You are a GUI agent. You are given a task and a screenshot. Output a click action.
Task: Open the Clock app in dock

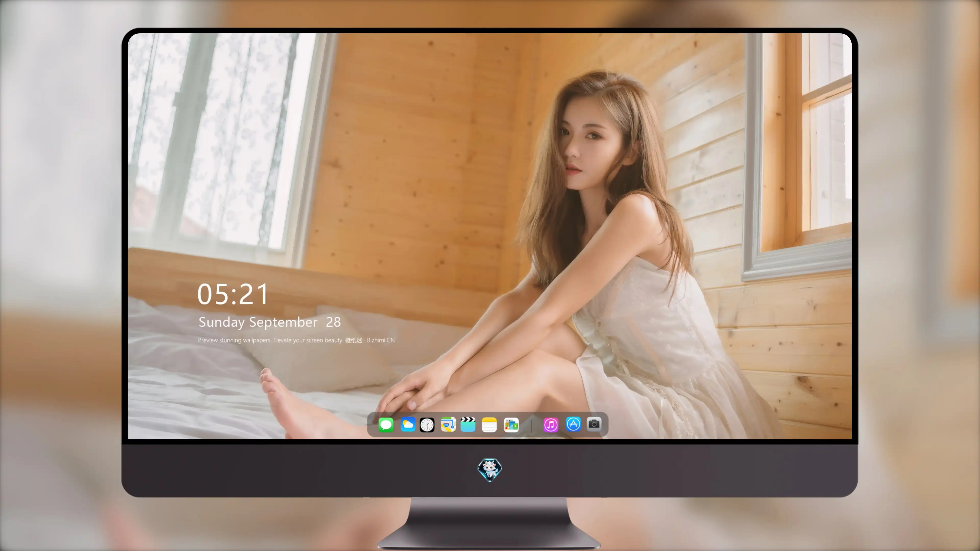[x=427, y=424]
